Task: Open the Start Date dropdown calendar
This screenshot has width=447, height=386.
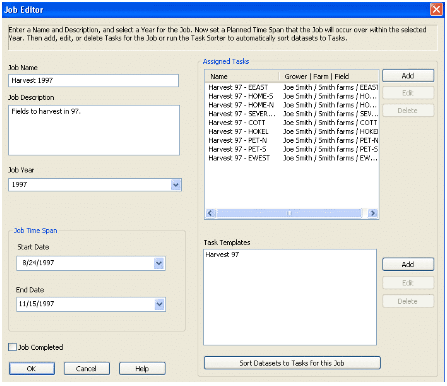Action: [x=159, y=263]
